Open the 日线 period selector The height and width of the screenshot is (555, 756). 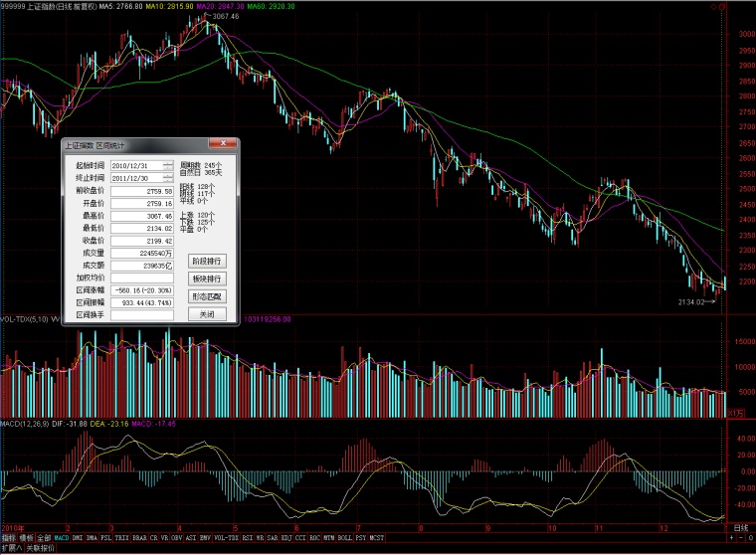(741, 528)
